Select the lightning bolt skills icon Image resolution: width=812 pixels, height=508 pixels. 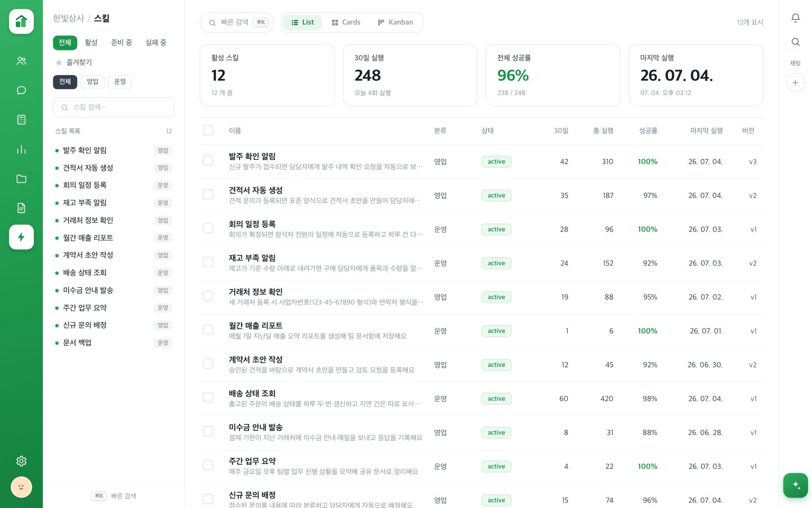[21, 237]
